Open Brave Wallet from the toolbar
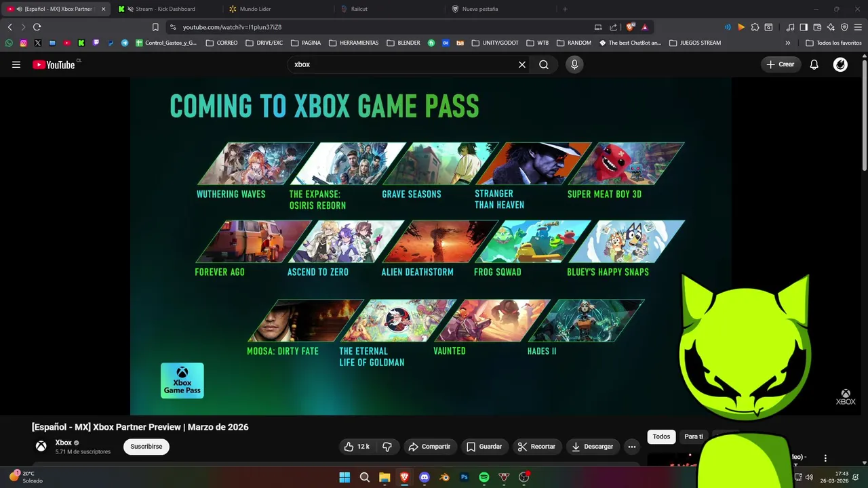 point(817,27)
